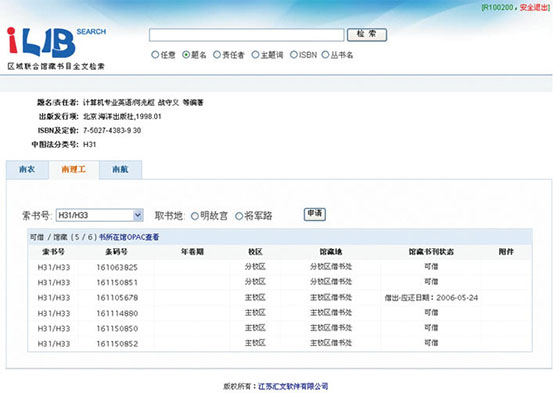Open the 索书号 combo box field
Screen dimensions: 554x393
tap(99, 215)
